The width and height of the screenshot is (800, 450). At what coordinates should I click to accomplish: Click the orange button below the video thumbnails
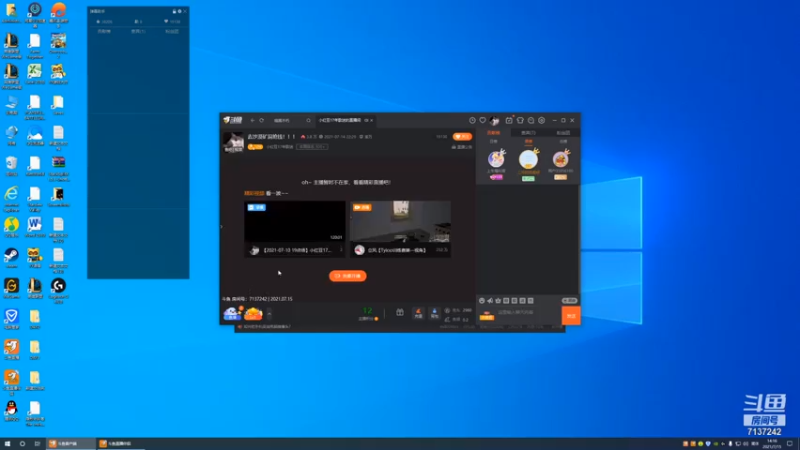pyautogui.click(x=347, y=276)
